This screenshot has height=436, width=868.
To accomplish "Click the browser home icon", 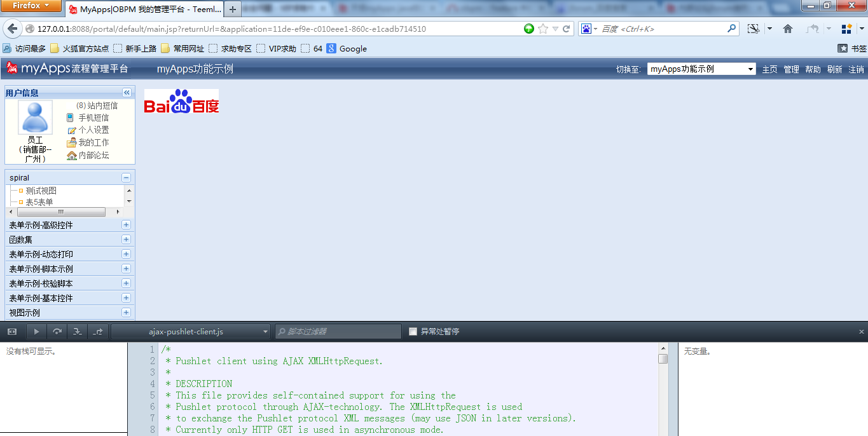I will pos(788,29).
